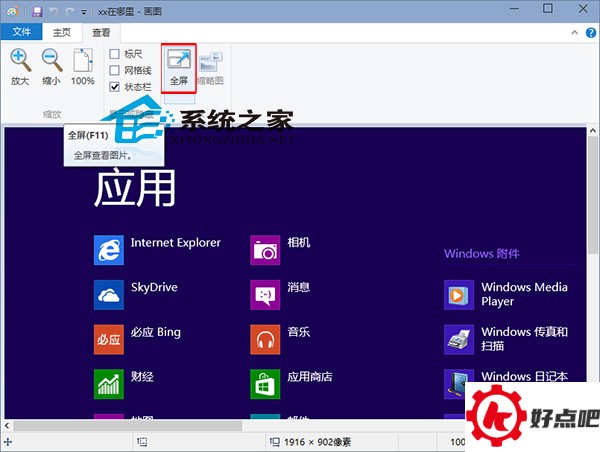Click the Internet Explorer tile icon
Screen dimensions: 600x452
tap(109, 250)
